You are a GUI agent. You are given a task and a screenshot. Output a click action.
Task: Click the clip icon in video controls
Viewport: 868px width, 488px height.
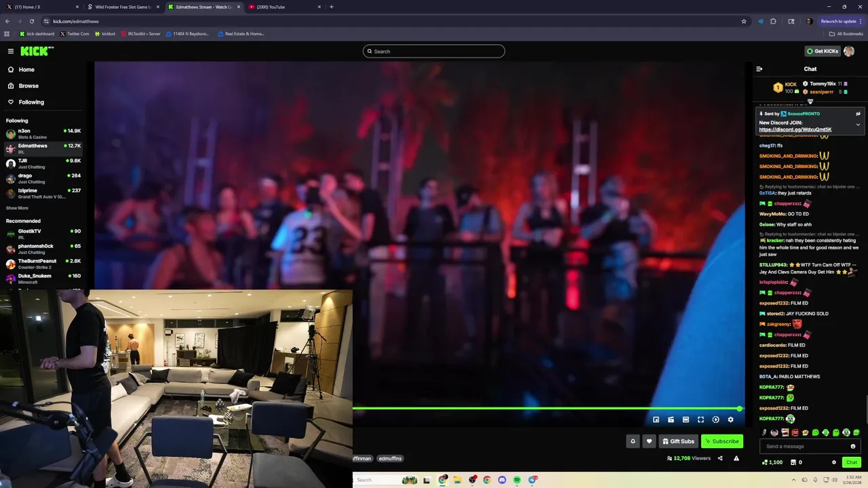pos(671,420)
